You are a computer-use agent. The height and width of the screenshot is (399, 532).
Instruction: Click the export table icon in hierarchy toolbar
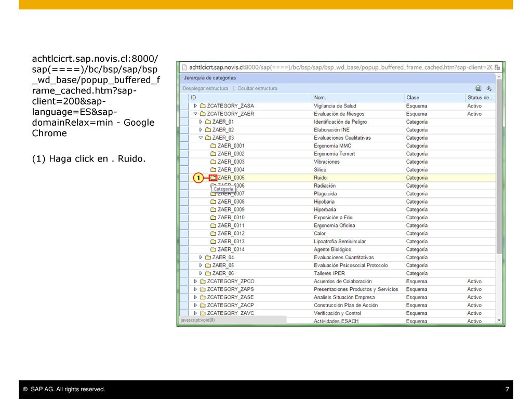(x=478, y=88)
